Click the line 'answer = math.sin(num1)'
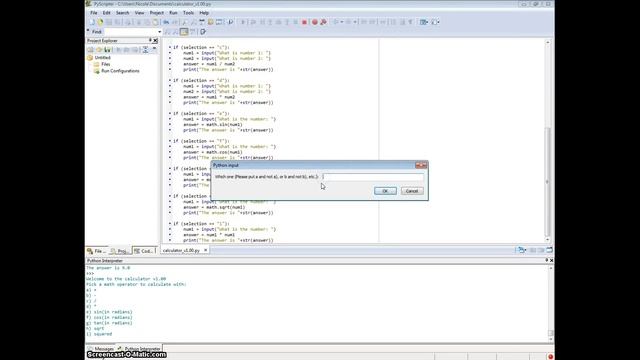640x360 pixels. (x=213, y=124)
